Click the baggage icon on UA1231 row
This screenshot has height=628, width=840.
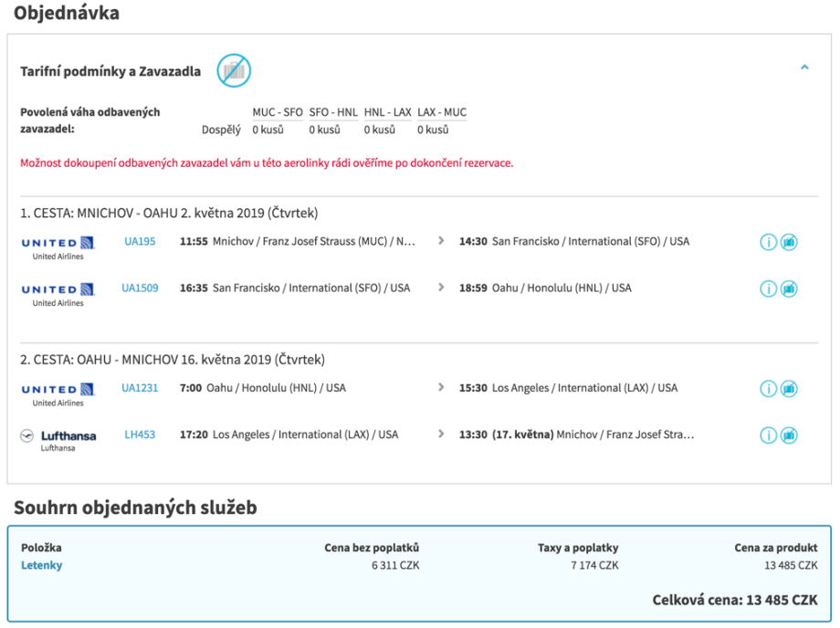(789, 389)
